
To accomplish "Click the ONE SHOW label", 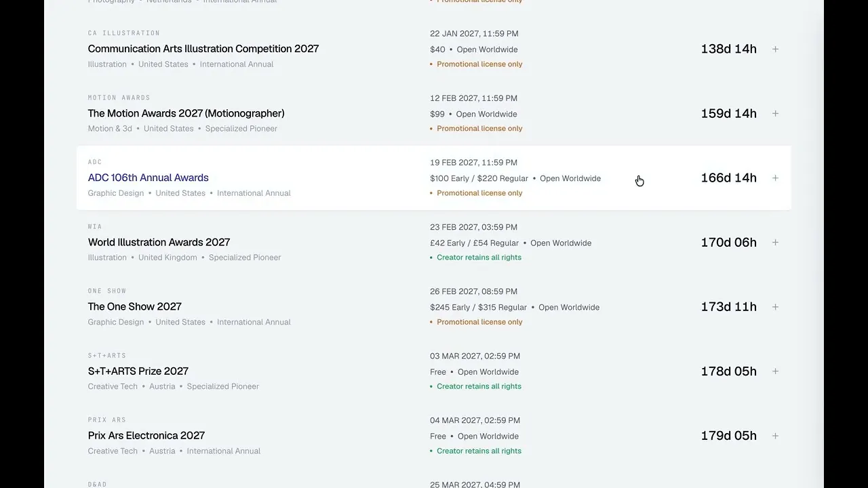I will point(107,291).
